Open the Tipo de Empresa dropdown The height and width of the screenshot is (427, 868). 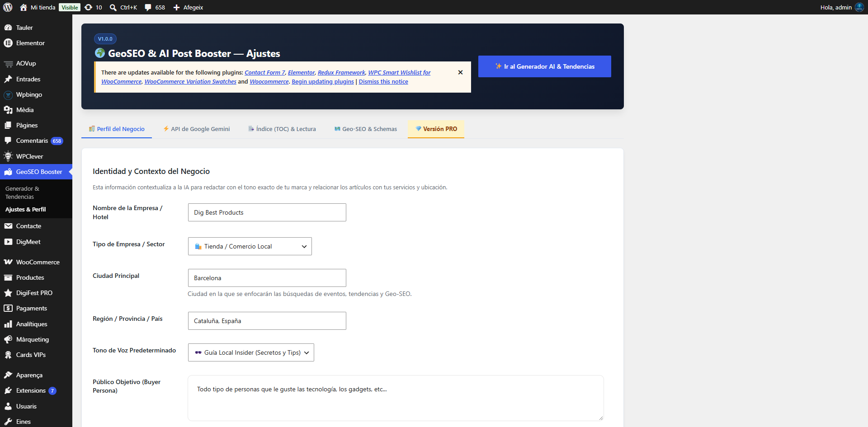pyautogui.click(x=250, y=246)
